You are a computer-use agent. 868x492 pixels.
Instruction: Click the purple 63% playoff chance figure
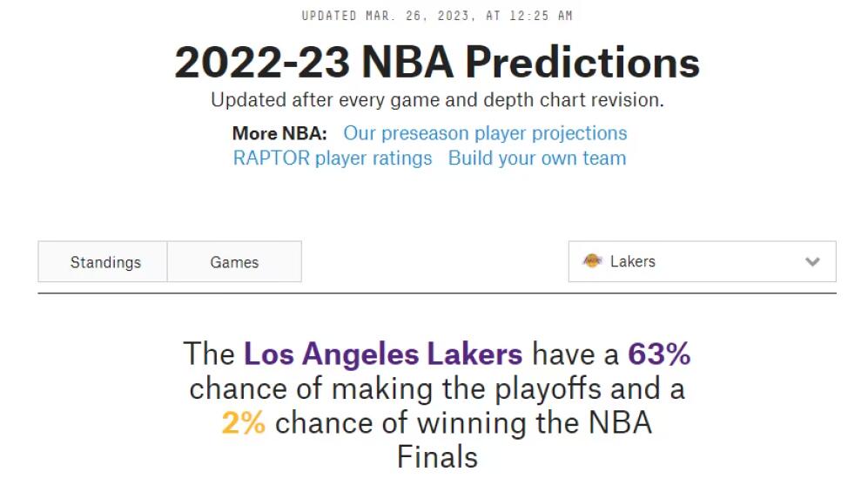pyautogui.click(x=659, y=354)
